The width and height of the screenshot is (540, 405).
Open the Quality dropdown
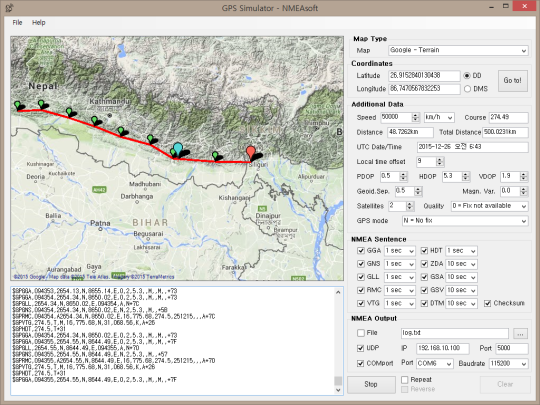click(489, 206)
